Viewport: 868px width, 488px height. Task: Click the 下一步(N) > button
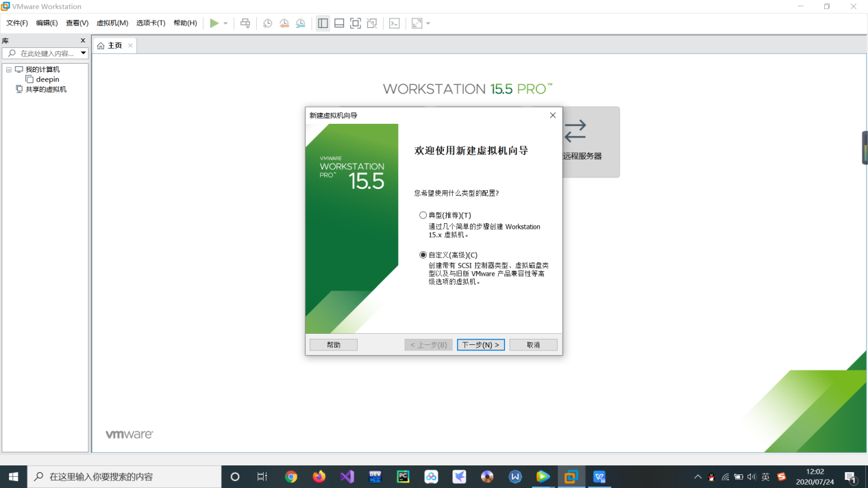point(481,345)
